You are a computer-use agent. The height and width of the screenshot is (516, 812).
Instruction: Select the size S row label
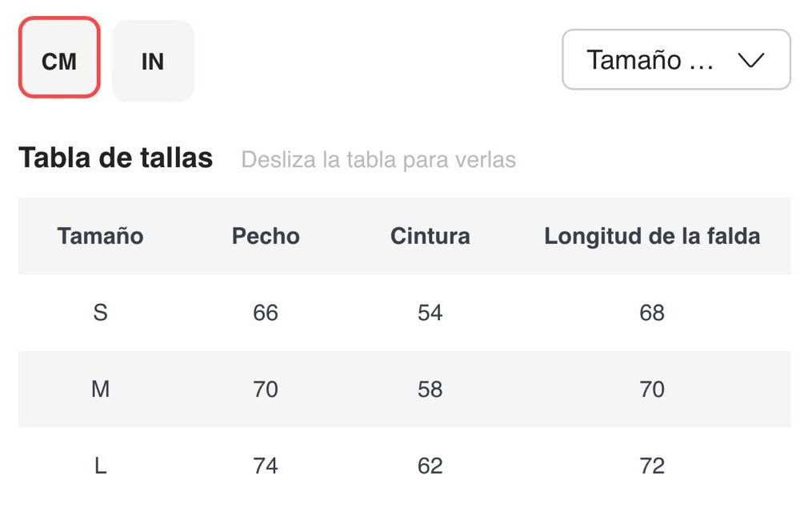point(100,312)
